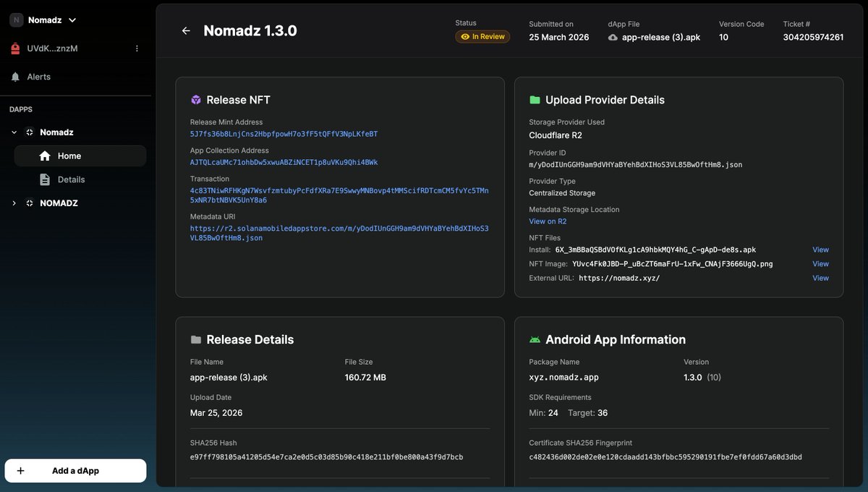The image size is (868, 492).
Task: Click the 160.72 MB file size
Action: coord(365,377)
